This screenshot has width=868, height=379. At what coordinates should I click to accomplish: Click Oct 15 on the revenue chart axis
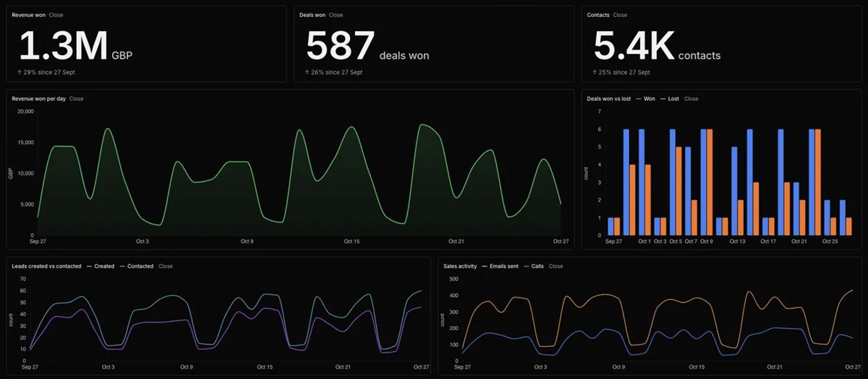click(x=352, y=241)
